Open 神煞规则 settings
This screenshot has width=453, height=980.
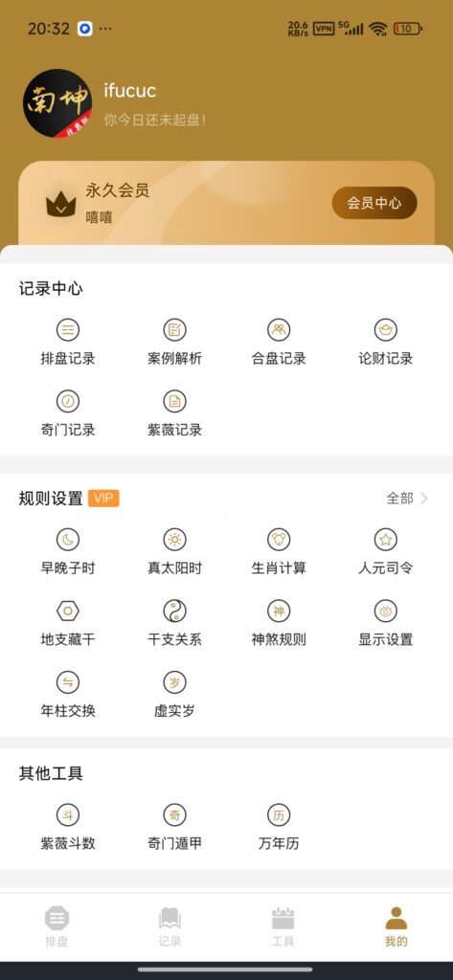(x=279, y=622)
